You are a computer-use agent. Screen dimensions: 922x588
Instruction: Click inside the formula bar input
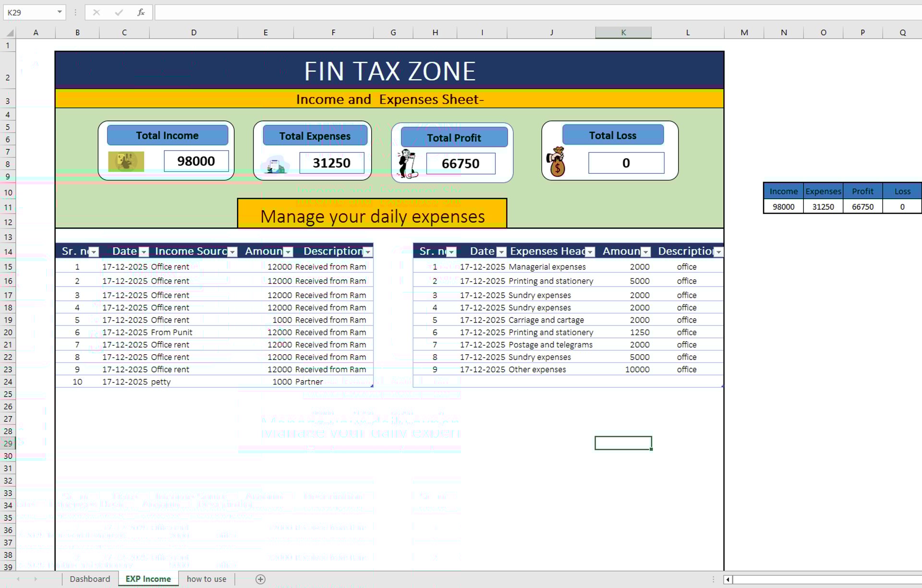coord(528,12)
